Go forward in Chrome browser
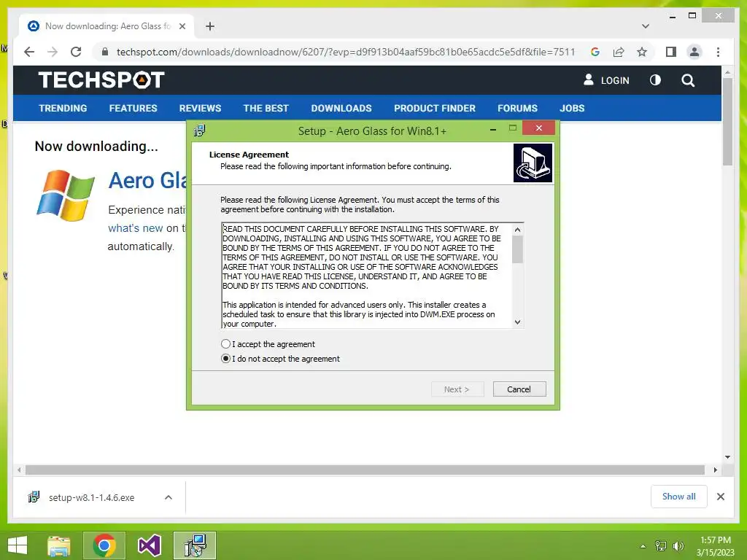 [53, 52]
